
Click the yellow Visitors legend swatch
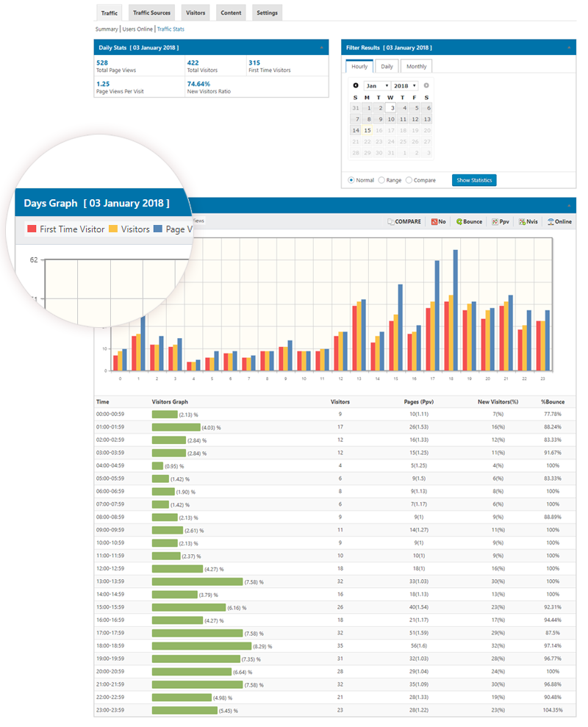pyautogui.click(x=113, y=229)
